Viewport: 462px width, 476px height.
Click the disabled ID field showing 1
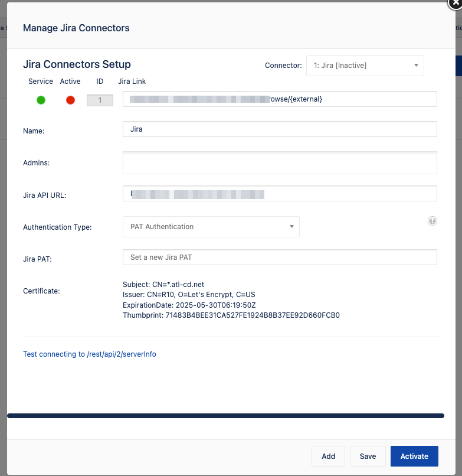[x=100, y=100]
